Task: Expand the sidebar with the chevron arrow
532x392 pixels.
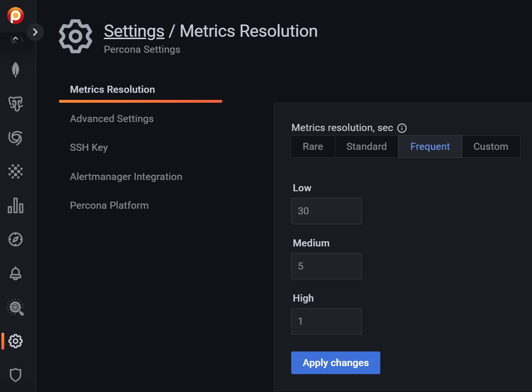Action: tap(35, 32)
